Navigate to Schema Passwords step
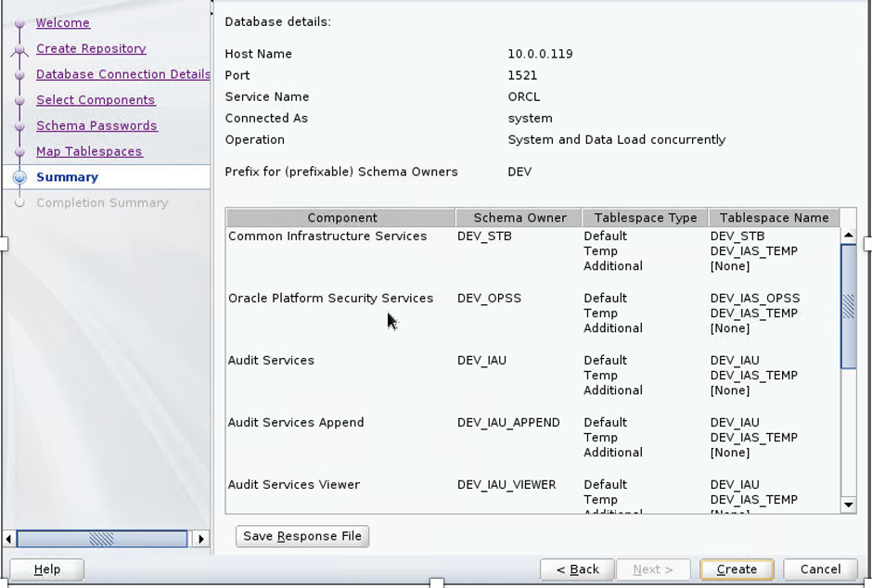 [x=96, y=125]
